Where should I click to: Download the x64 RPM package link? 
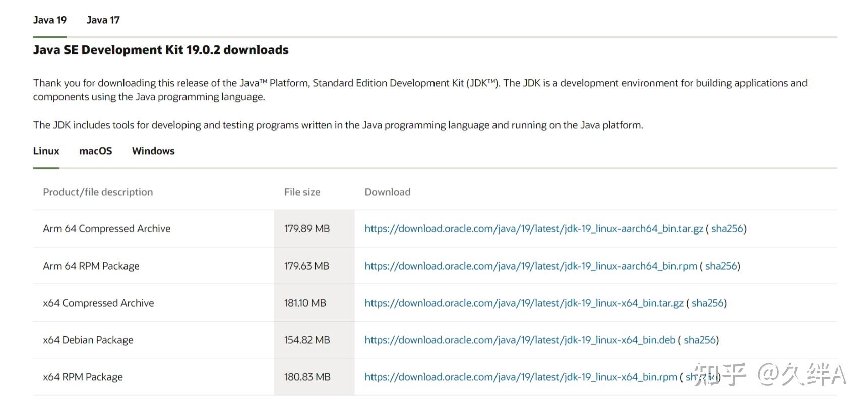tap(521, 377)
